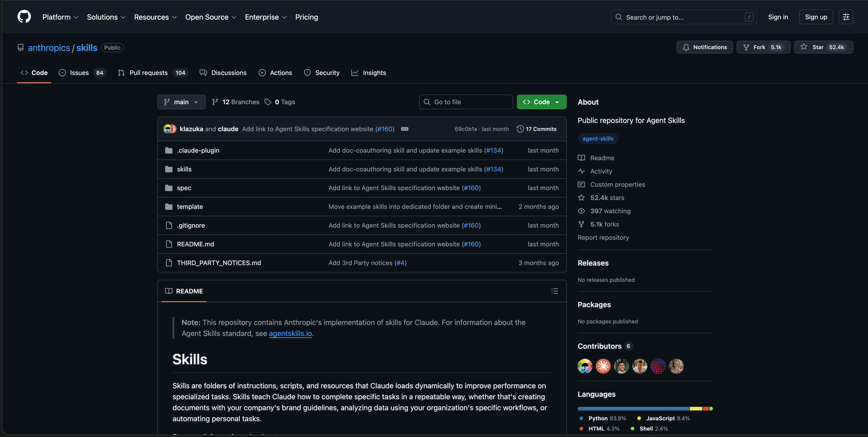
Task: Click the Shell language link
Action: [x=649, y=429]
